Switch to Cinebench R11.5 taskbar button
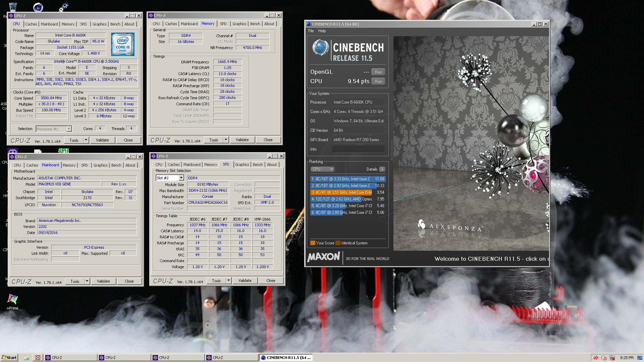This screenshot has width=644, height=362. (x=286, y=358)
